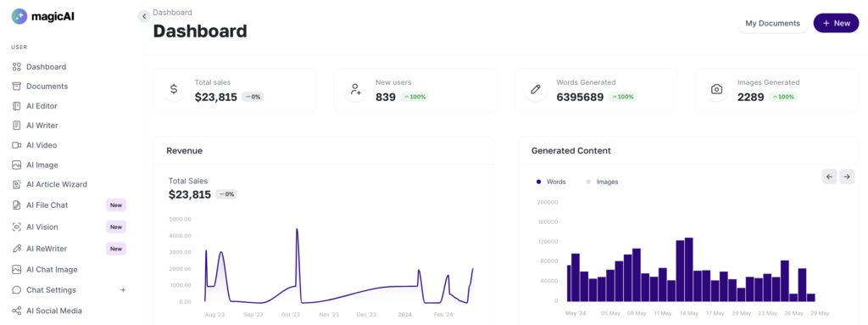Show previous Generated Content period arrow
The height and width of the screenshot is (325, 868).
(x=829, y=177)
